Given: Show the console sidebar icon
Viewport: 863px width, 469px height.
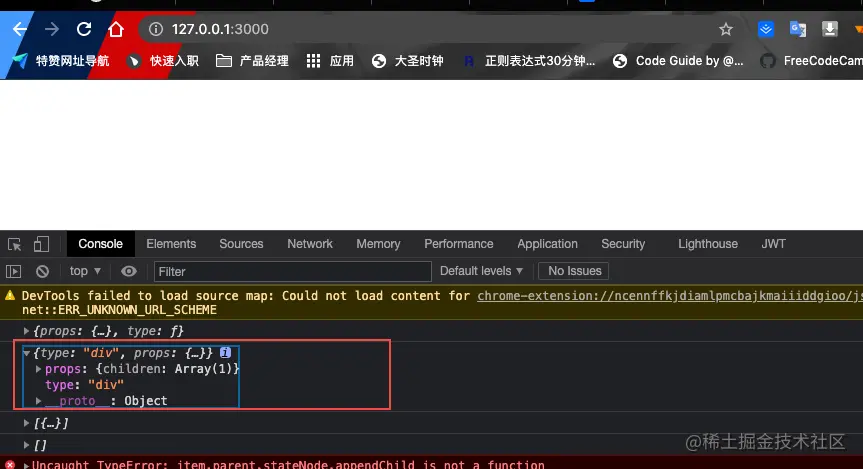Looking at the screenshot, I should click(x=13, y=271).
